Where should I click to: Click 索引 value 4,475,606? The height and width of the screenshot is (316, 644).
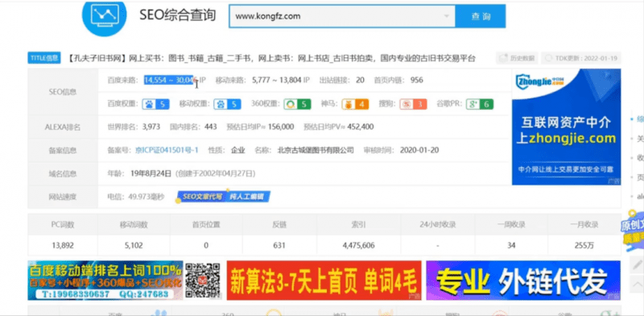pyautogui.click(x=358, y=246)
